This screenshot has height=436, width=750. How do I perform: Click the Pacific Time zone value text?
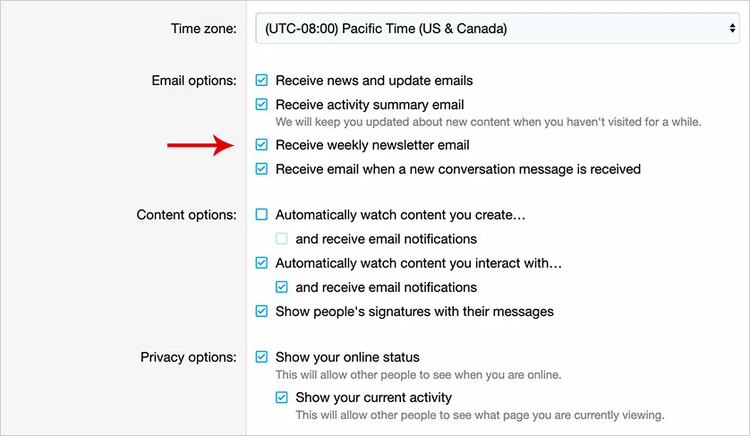tap(386, 29)
